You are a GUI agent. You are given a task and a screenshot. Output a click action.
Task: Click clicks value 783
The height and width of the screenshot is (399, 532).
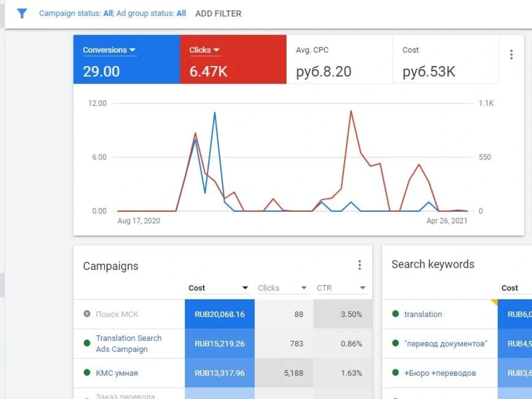point(296,343)
